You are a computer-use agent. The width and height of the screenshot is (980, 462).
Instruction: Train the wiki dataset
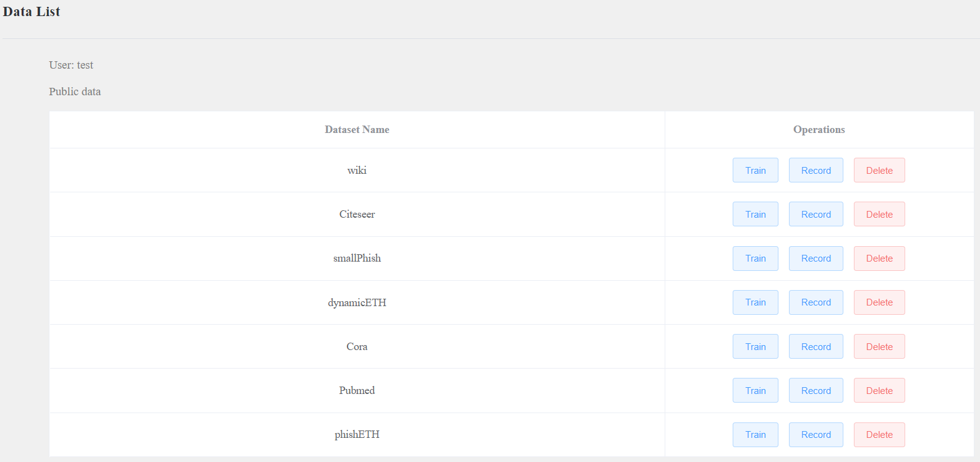(x=755, y=170)
